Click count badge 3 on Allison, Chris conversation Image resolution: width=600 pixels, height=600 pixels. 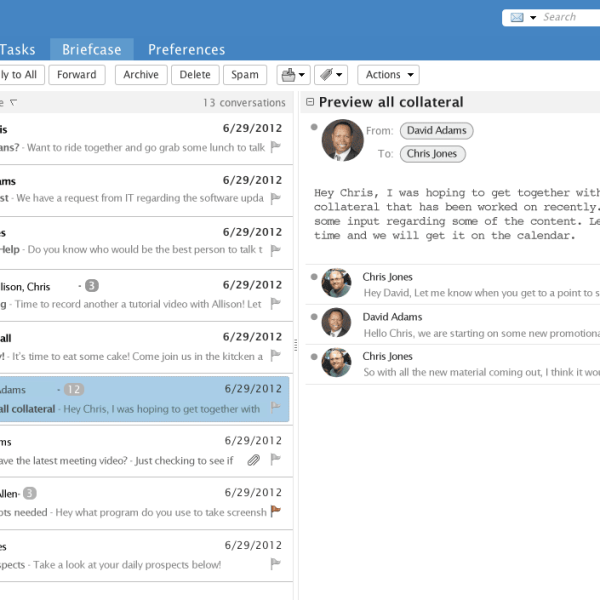coord(92,285)
